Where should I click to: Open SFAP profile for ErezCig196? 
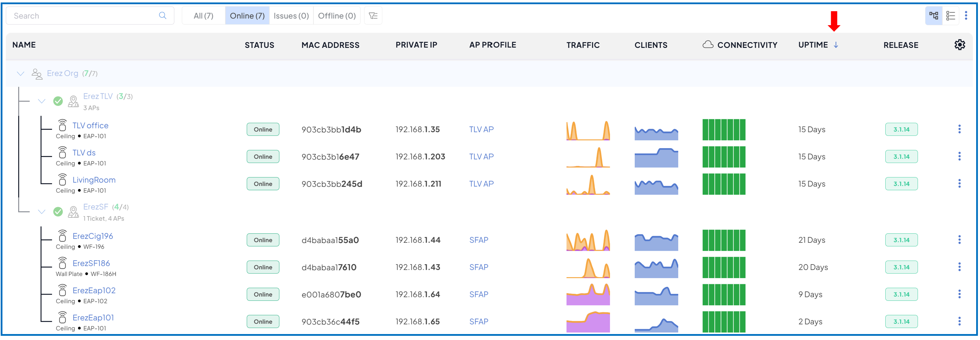(478, 240)
